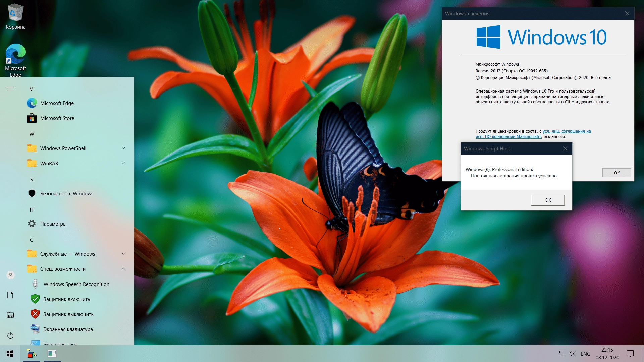Close the Windows: сведения window
Image resolution: width=644 pixels, height=362 pixels.
click(x=627, y=13)
